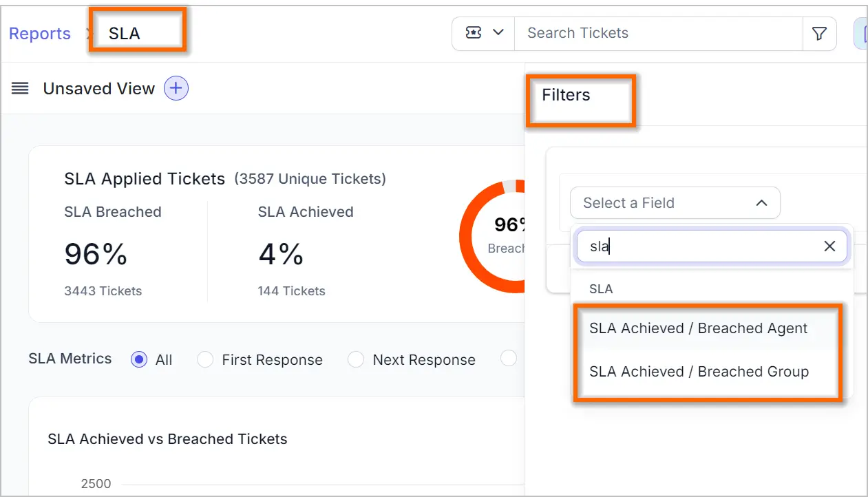Select the SLA Achieved vs Breached Tickets title
Viewport: 868px width, 497px height.
pos(167,439)
